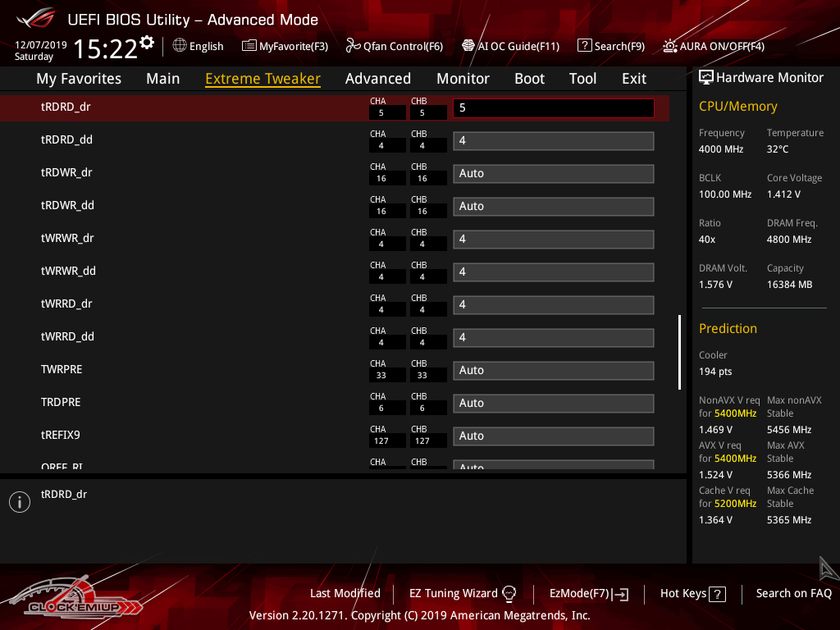Open Search(F9) in the top bar
Viewport: 840px width, 630px height.
611,46
